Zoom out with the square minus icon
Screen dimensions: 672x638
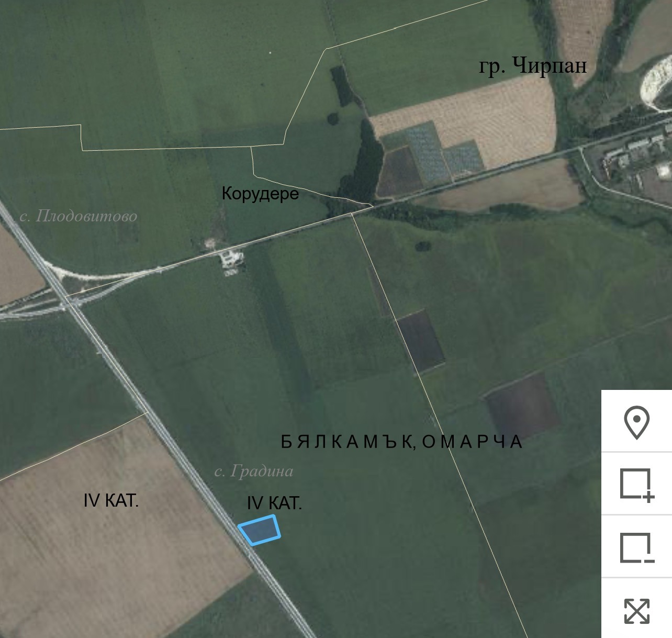pos(636,547)
